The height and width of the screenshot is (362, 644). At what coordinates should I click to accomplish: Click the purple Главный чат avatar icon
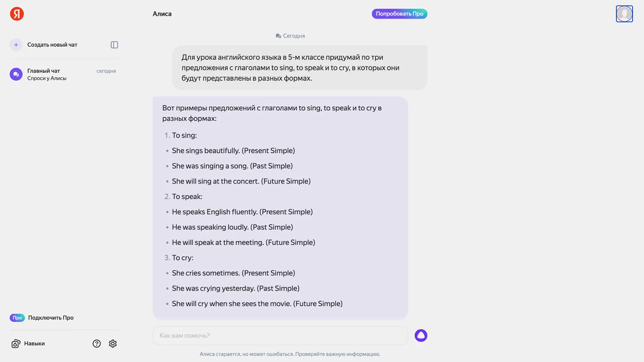pyautogui.click(x=16, y=74)
